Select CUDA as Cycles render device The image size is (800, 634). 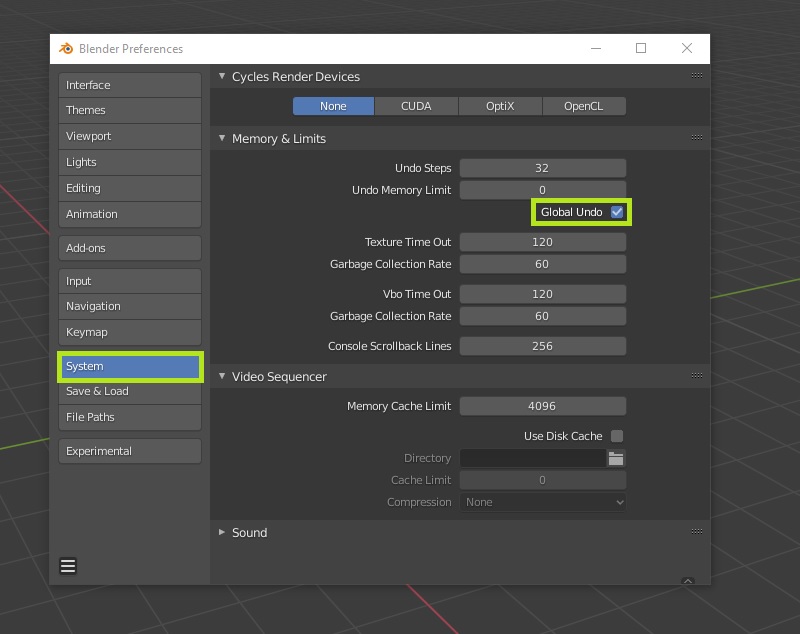[x=416, y=106]
